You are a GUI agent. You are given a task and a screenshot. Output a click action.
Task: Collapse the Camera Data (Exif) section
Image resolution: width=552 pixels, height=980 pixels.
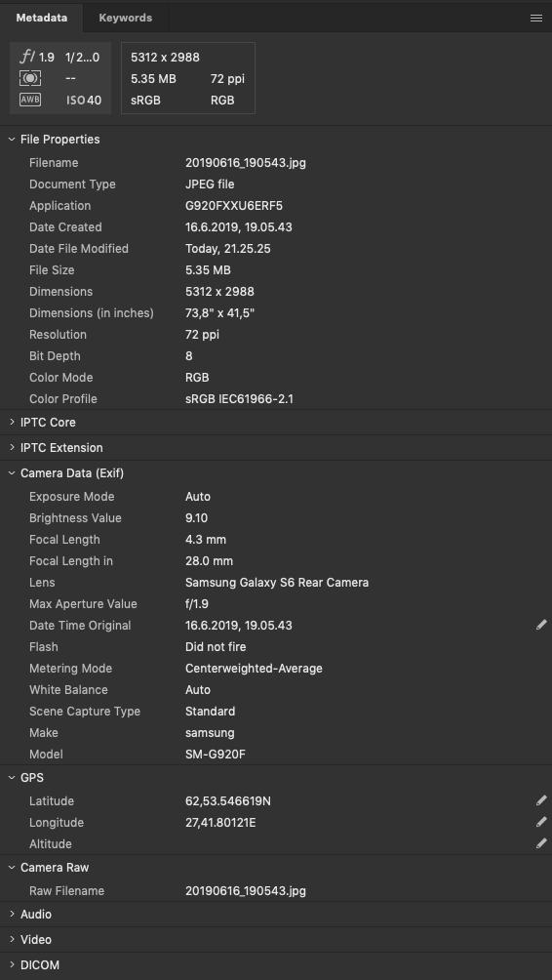12,473
